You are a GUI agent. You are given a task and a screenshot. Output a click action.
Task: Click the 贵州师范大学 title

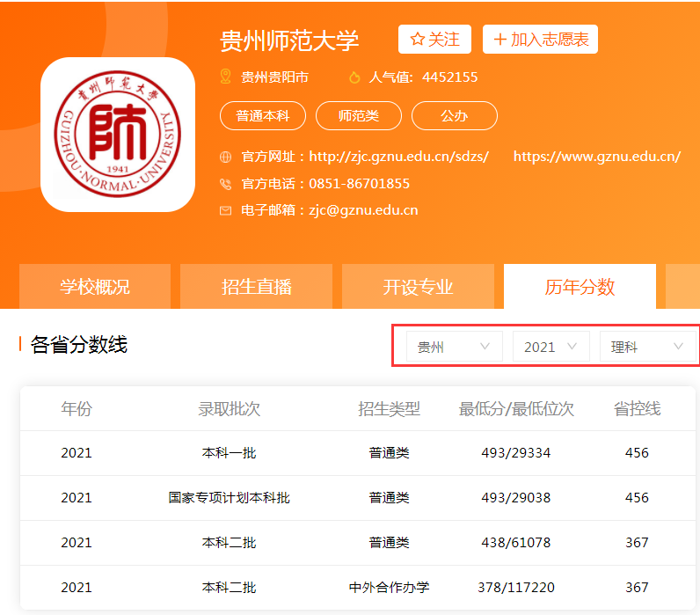(289, 40)
